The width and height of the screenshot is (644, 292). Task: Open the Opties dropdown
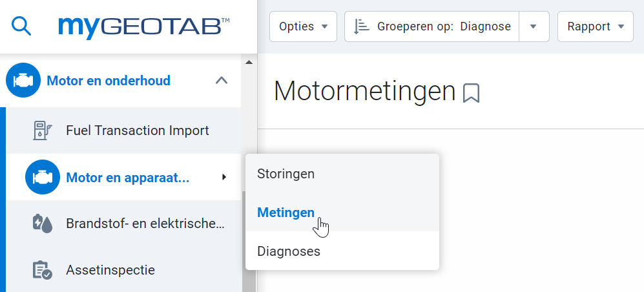[303, 26]
